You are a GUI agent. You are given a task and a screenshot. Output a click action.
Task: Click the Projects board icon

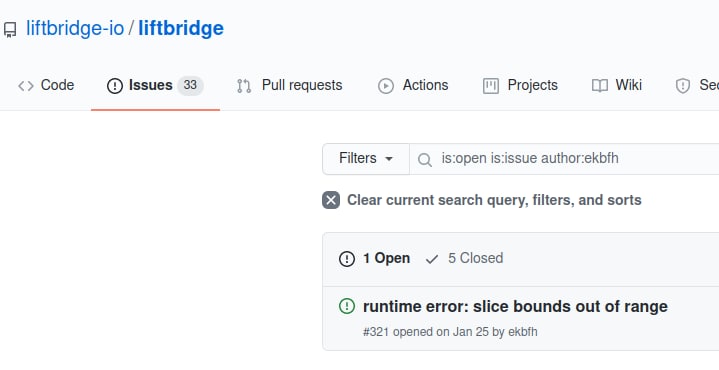click(x=491, y=86)
